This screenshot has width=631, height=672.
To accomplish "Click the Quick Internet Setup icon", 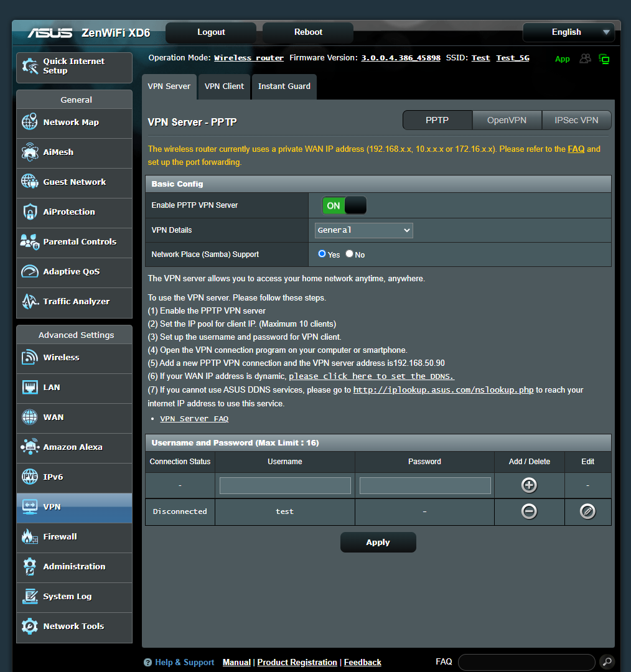I will [x=30, y=66].
